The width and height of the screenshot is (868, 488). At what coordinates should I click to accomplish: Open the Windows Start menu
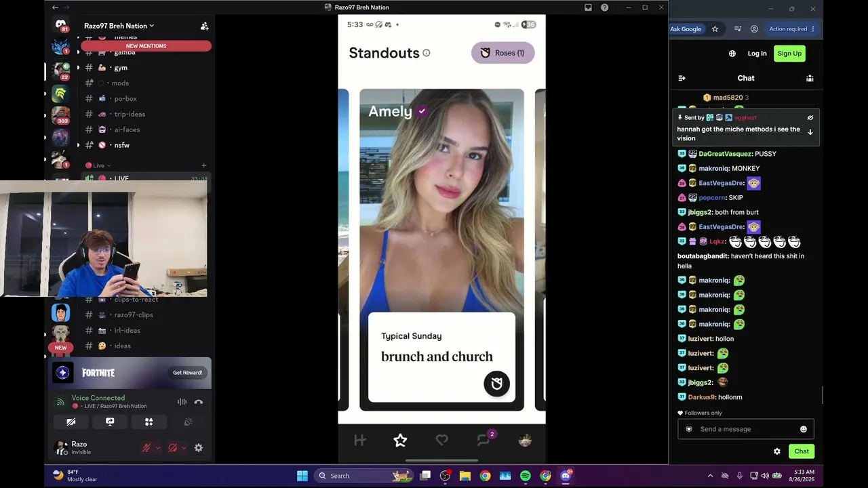tap(302, 476)
